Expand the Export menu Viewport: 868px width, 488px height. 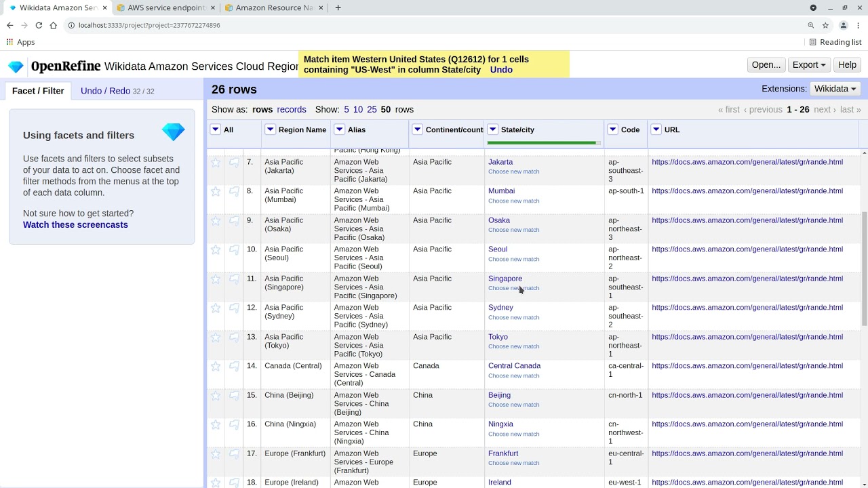pos(809,65)
